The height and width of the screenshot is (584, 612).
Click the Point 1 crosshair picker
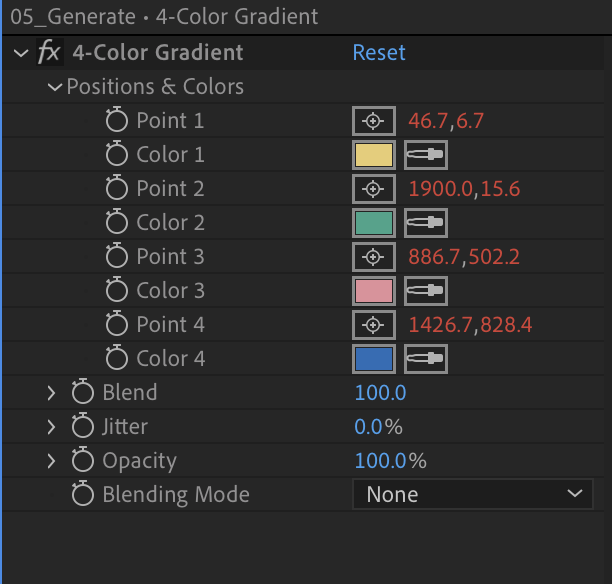pyautogui.click(x=374, y=121)
